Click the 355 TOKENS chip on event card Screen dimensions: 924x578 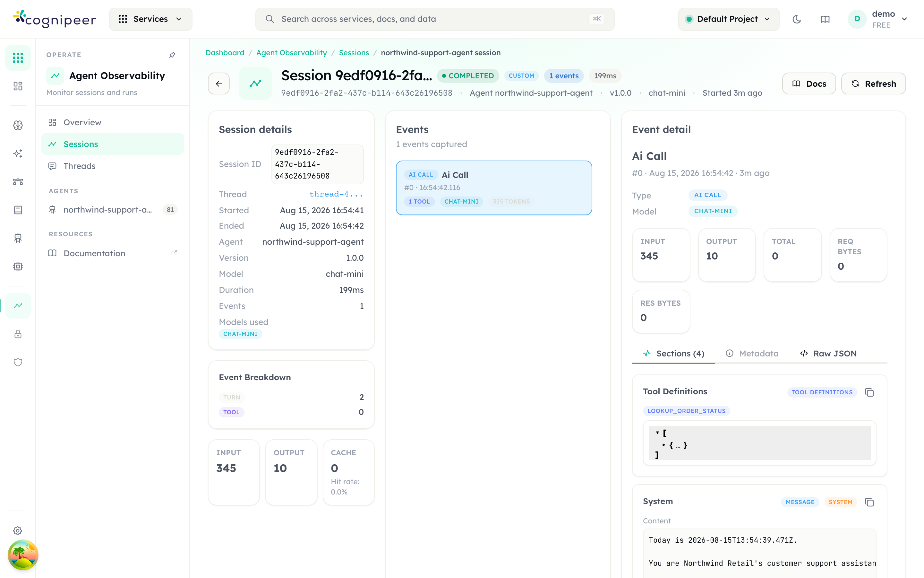point(511,201)
